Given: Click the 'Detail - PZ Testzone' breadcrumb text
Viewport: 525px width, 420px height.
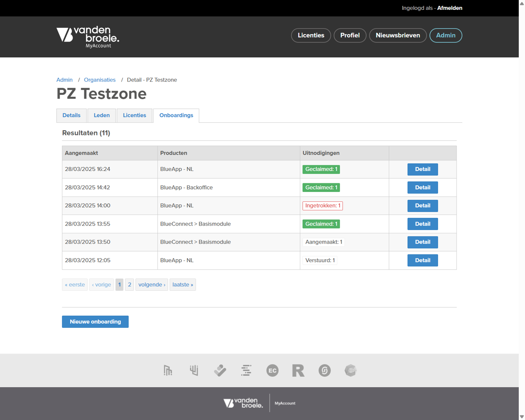Looking at the screenshot, I should (x=152, y=80).
